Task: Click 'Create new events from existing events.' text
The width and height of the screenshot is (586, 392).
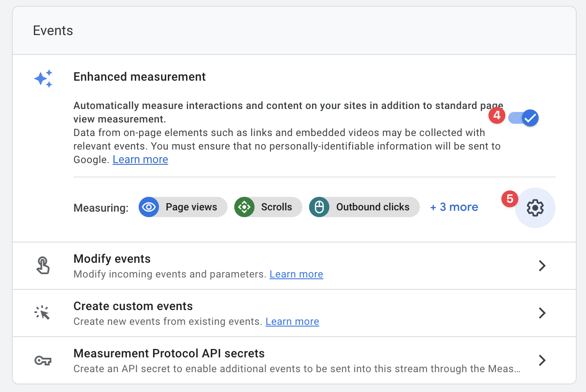Action: click(168, 321)
